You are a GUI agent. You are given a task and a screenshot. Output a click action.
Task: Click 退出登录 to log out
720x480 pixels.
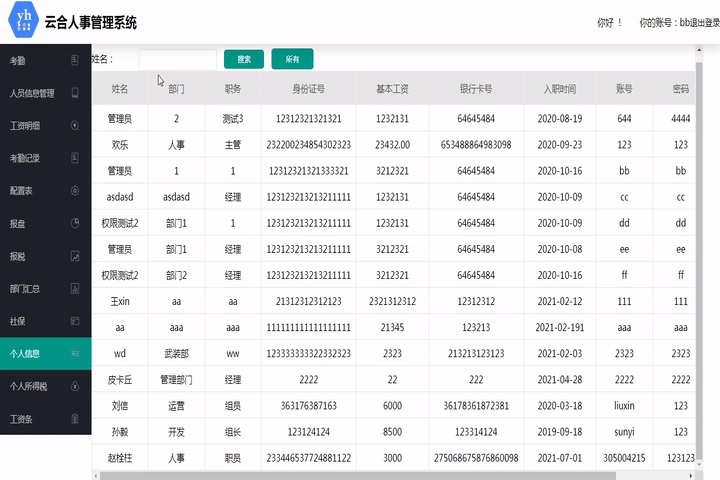coord(702,22)
